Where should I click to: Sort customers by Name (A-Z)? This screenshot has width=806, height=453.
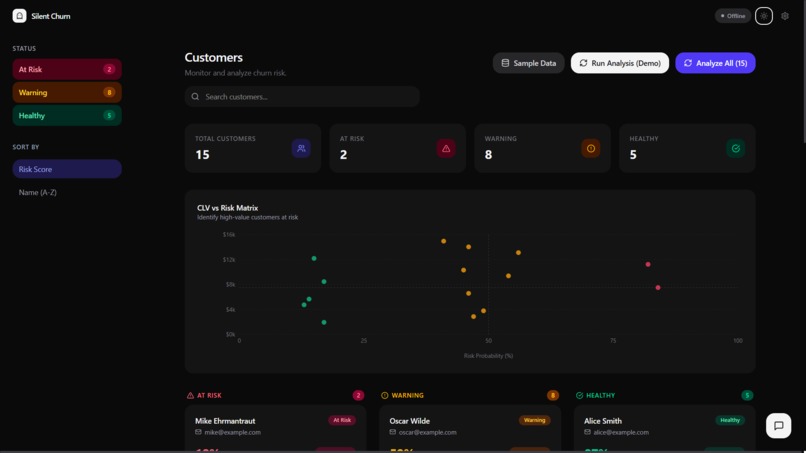(67, 192)
